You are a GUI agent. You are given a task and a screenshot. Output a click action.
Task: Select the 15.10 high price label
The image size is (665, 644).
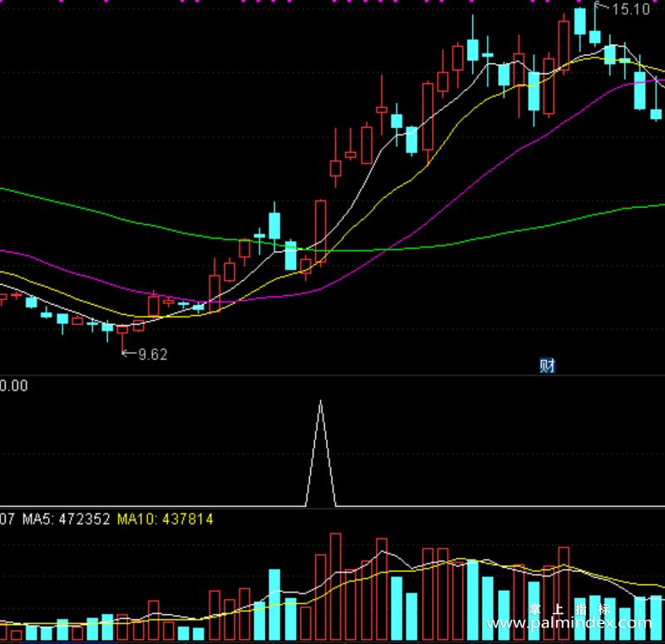pos(631,9)
